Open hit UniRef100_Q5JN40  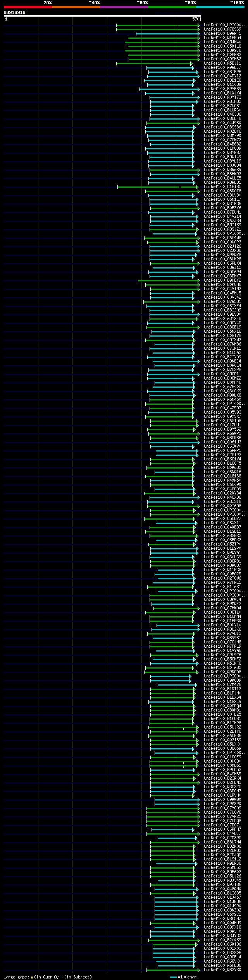(x=222, y=42)
